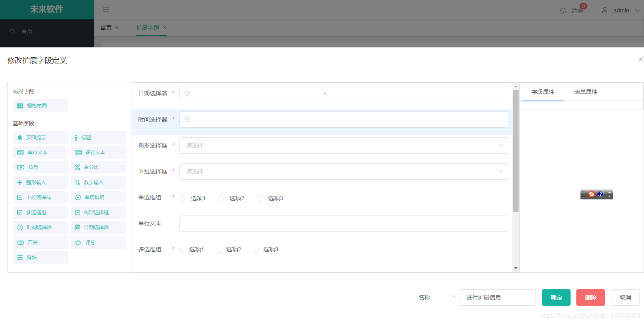The height and width of the screenshot is (323, 644).
Task: Click the home icon beside 首页-
Action: click(12, 31)
